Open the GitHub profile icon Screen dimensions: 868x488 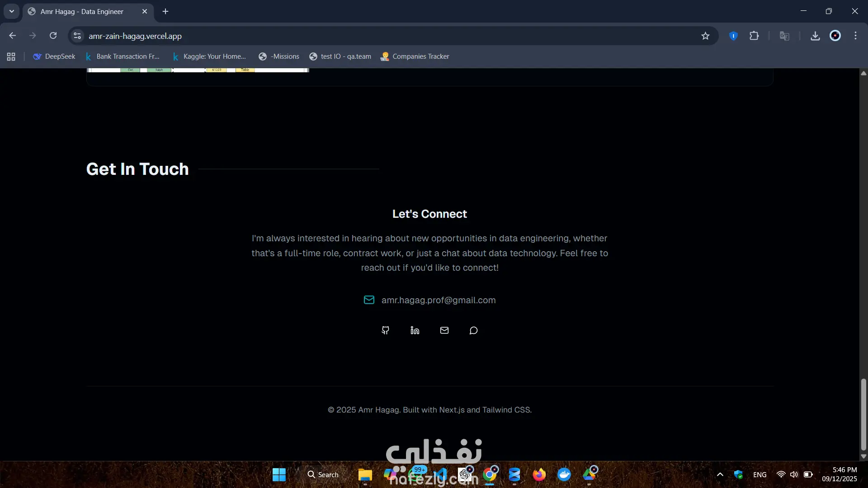point(385,330)
